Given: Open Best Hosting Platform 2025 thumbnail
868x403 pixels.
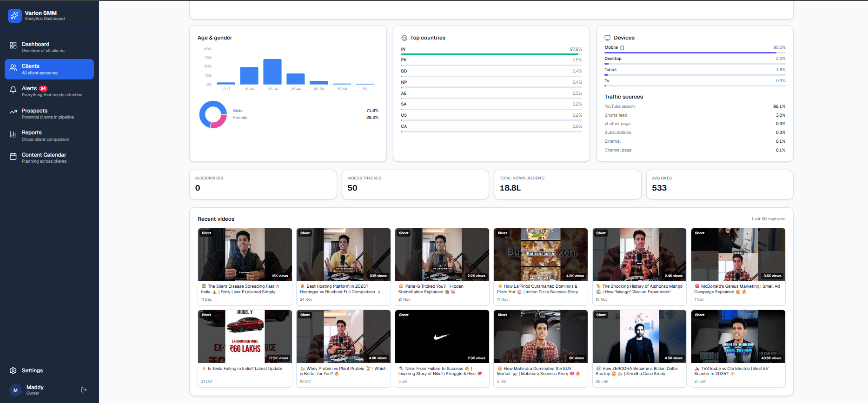Looking at the screenshot, I should tap(344, 255).
